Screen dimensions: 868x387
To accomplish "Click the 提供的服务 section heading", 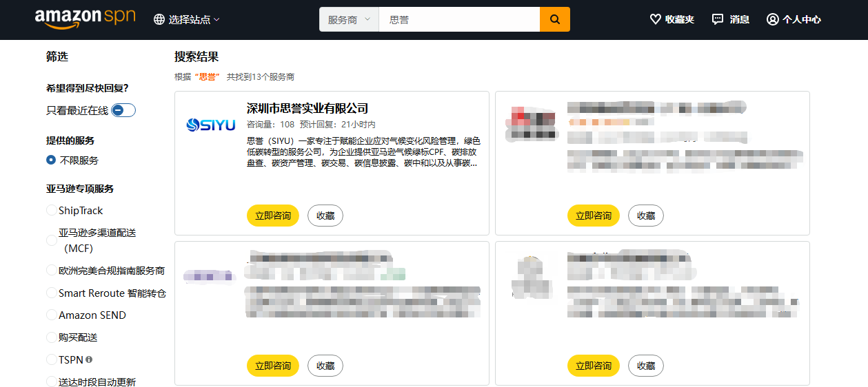I will pos(70,140).
